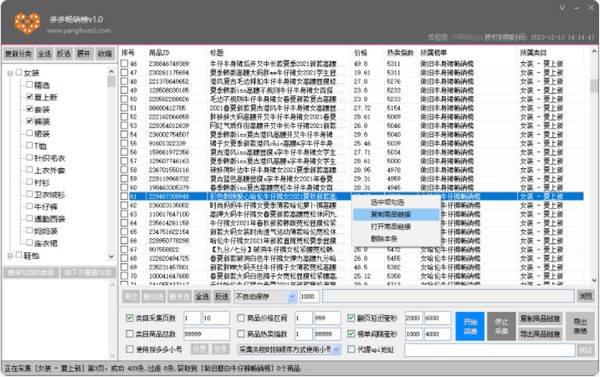The width and height of the screenshot is (600, 377).
Task: Click the orange heart app logo
Action: click(27, 23)
